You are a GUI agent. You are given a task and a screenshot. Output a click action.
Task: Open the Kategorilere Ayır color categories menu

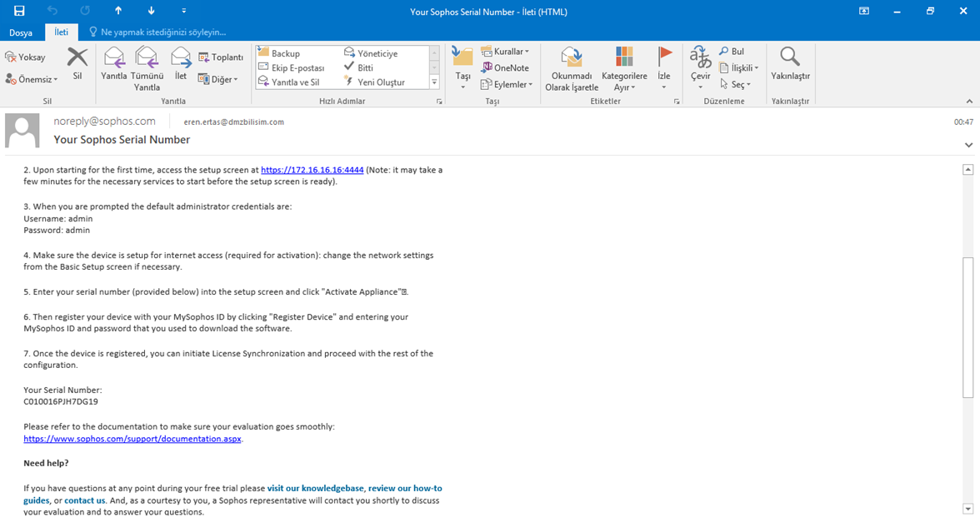(624, 69)
